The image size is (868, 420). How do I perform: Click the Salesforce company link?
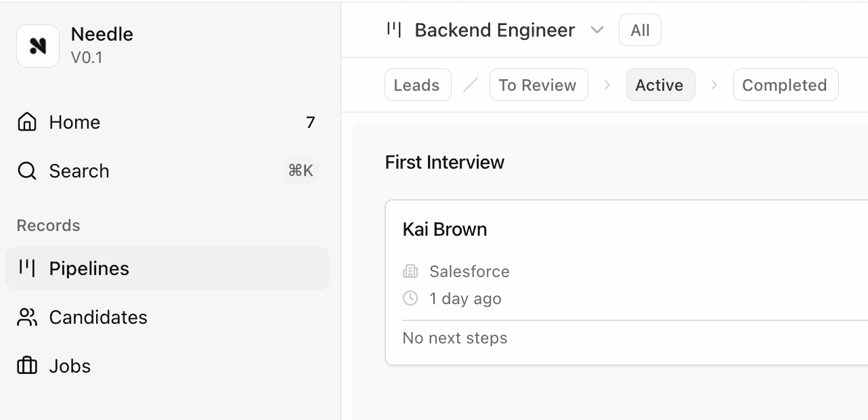pyautogui.click(x=469, y=272)
